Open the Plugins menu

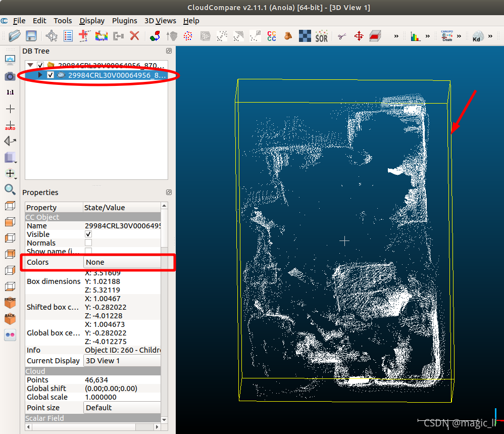tap(124, 21)
